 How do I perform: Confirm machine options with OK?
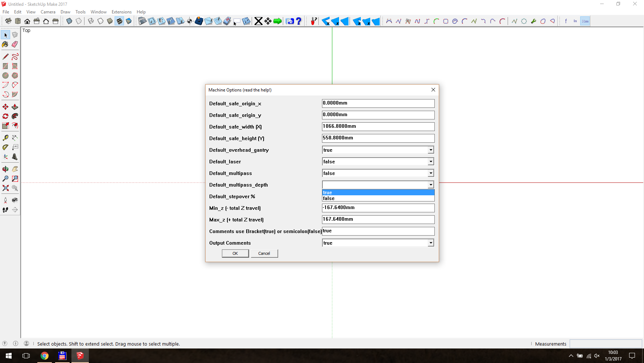click(235, 253)
